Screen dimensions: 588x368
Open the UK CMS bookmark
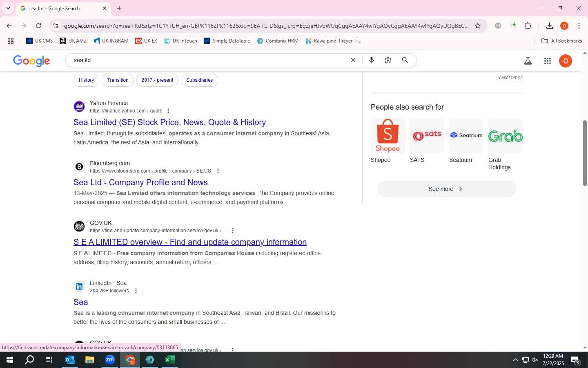coord(40,41)
